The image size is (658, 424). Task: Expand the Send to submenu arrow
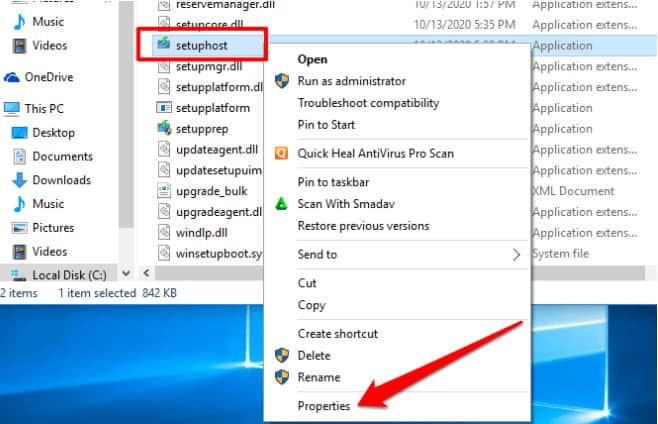[516, 254]
